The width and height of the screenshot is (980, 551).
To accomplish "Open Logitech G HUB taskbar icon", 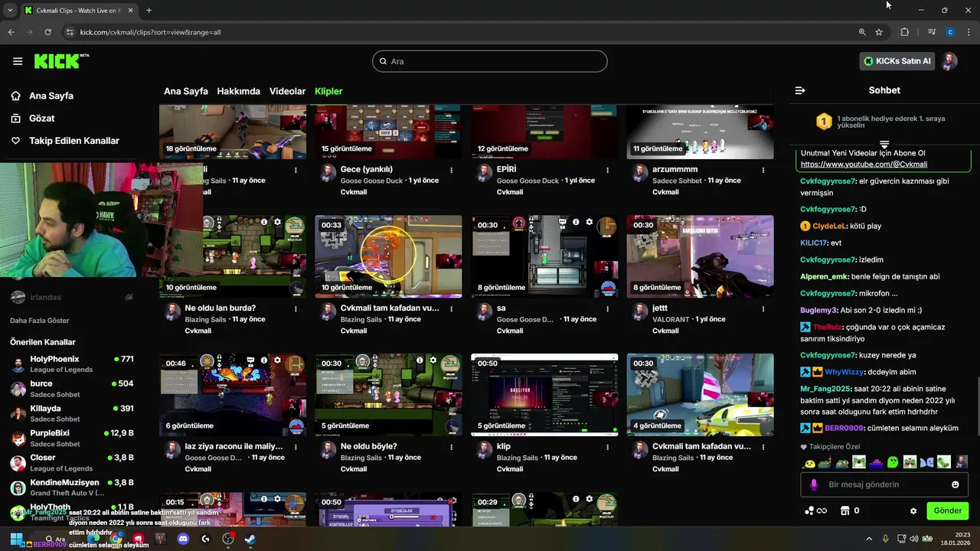I will (x=205, y=539).
